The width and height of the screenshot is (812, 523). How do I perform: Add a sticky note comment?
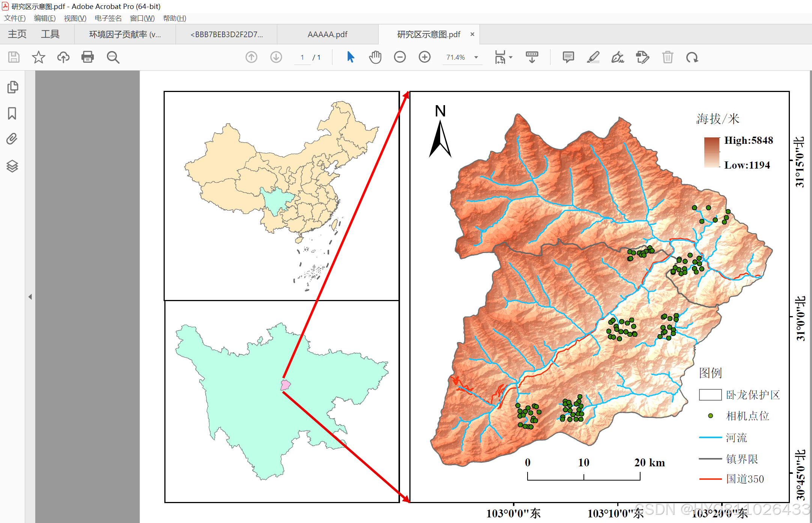pyautogui.click(x=568, y=57)
